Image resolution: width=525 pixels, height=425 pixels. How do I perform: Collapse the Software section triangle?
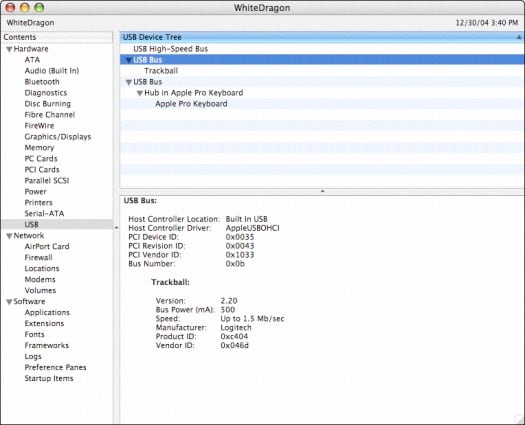tap(9, 302)
